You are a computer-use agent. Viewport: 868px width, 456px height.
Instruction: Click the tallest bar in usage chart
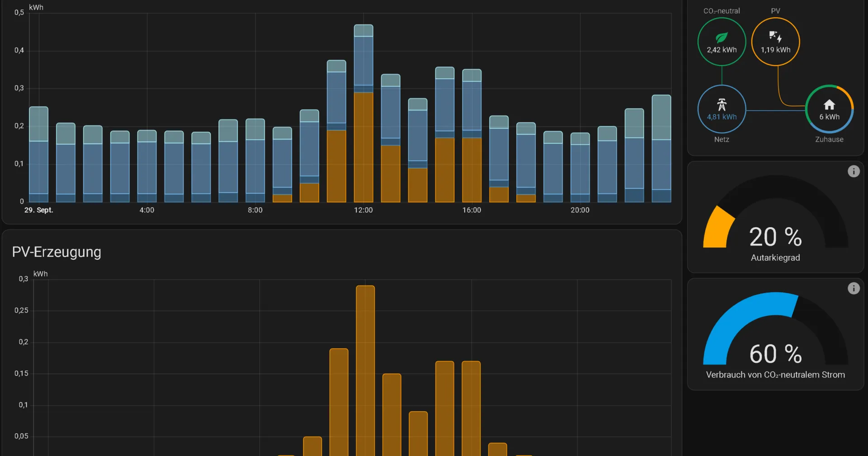pyautogui.click(x=363, y=113)
